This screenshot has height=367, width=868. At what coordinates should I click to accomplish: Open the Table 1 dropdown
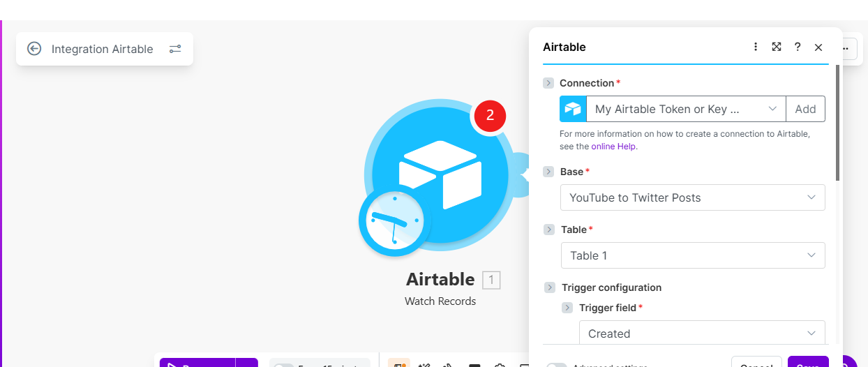click(x=693, y=255)
